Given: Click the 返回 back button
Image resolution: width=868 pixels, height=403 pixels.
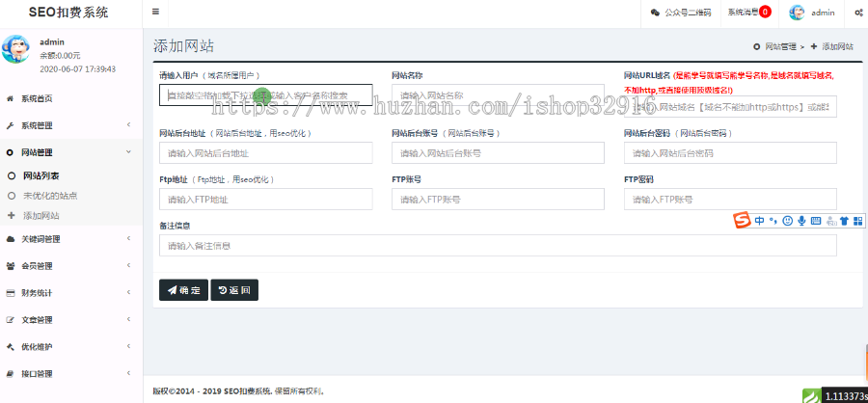Looking at the screenshot, I should tap(234, 290).
